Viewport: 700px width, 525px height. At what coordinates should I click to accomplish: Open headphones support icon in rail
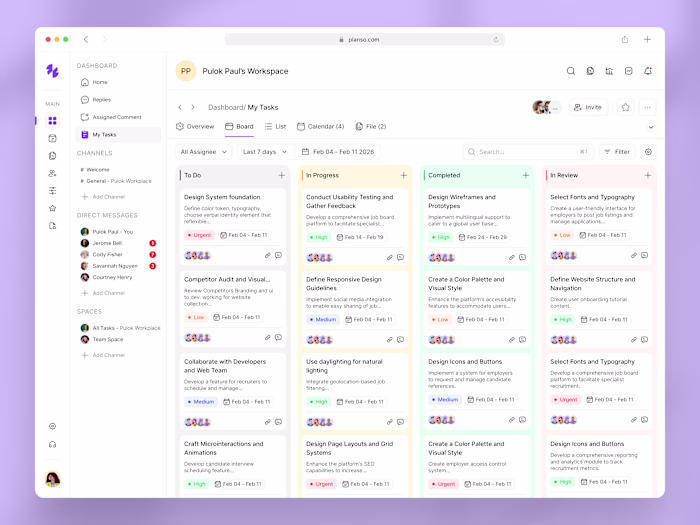point(52,445)
